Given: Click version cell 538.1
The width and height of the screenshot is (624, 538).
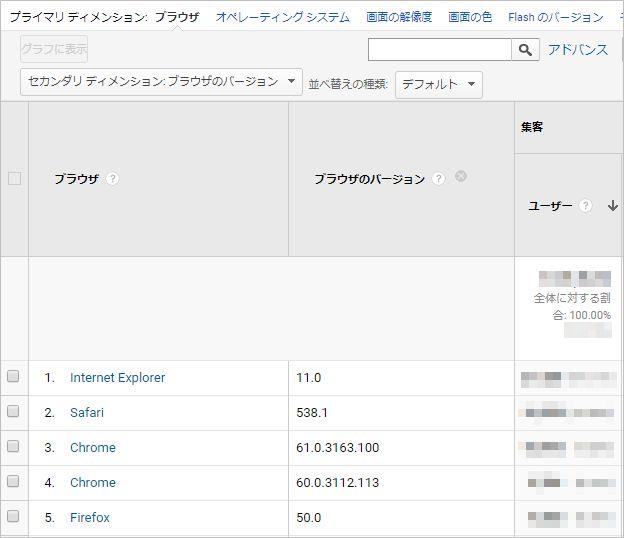Looking at the screenshot, I should (312, 413).
